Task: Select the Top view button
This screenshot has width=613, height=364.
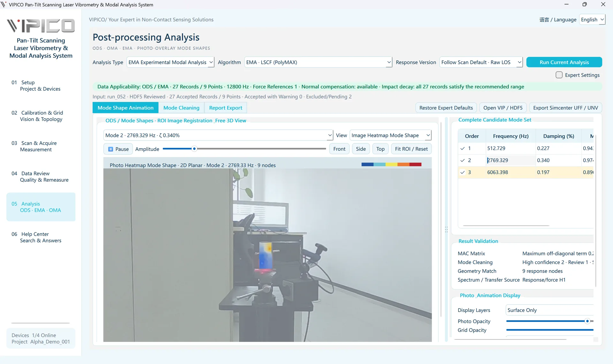Action: [380, 149]
